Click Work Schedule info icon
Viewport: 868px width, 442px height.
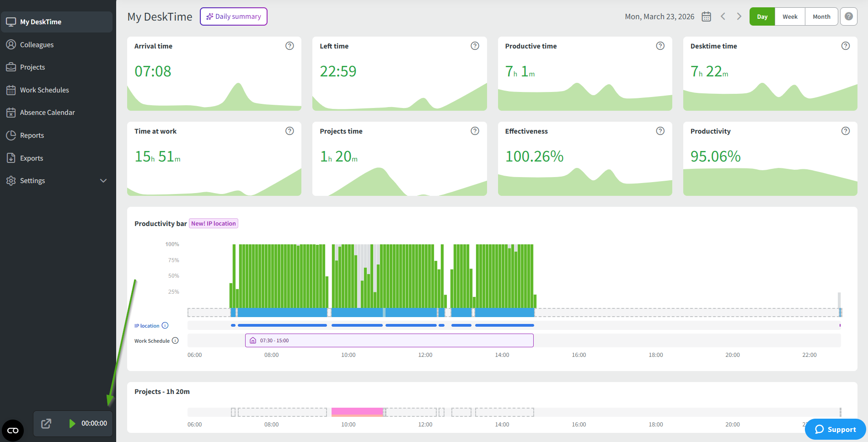click(175, 341)
